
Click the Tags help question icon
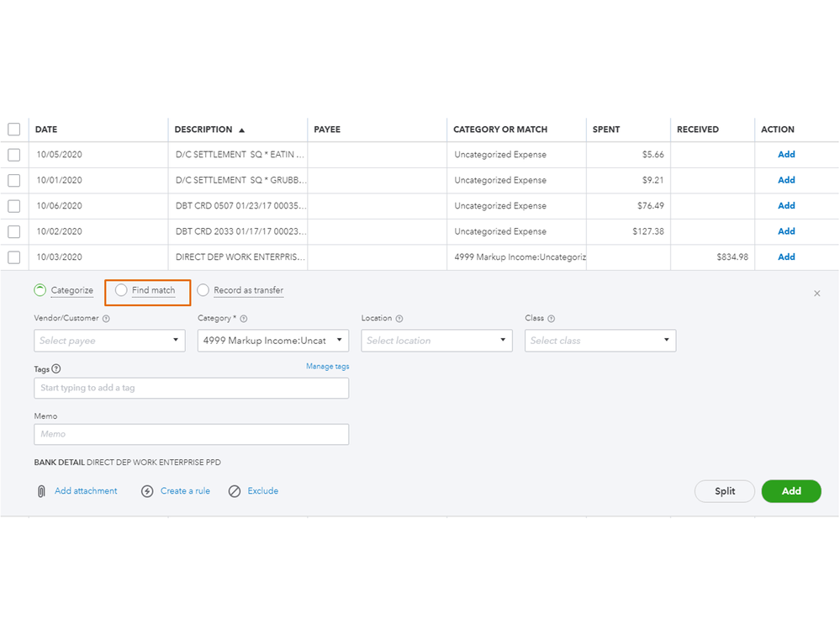pyautogui.click(x=56, y=369)
